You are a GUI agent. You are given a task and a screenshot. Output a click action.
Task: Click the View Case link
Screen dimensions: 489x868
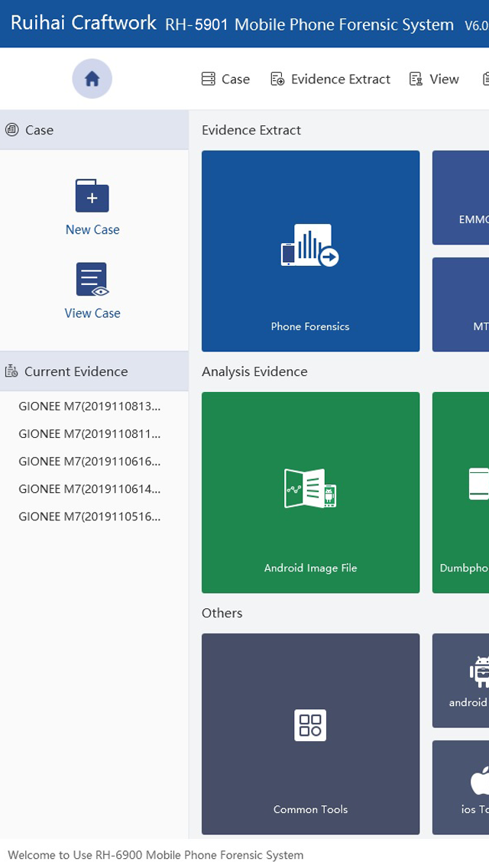(x=92, y=313)
